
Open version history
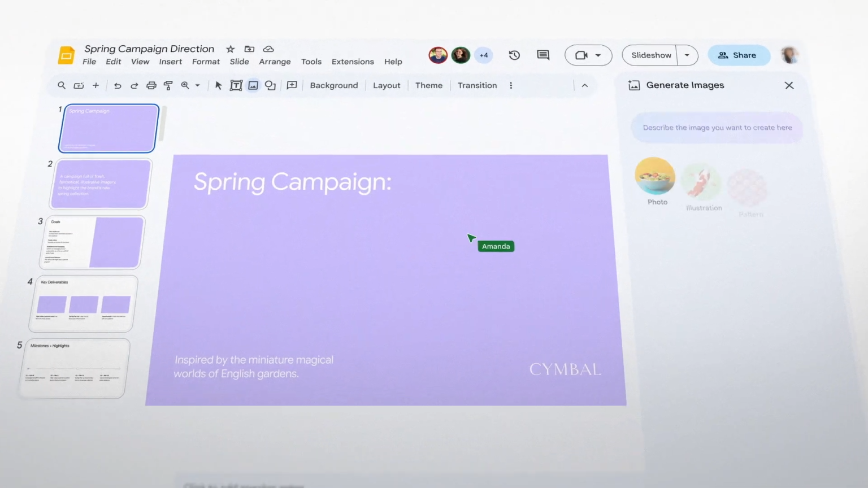514,55
